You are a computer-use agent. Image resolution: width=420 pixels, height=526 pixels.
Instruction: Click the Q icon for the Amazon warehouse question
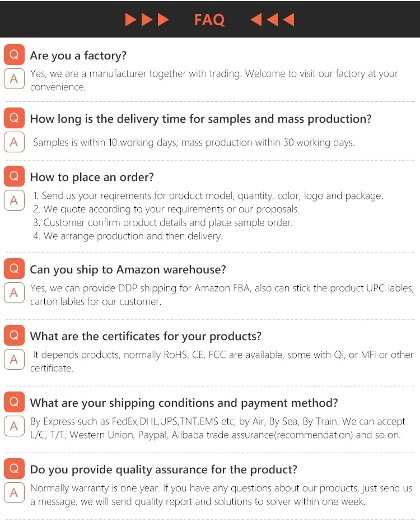(14, 269)
